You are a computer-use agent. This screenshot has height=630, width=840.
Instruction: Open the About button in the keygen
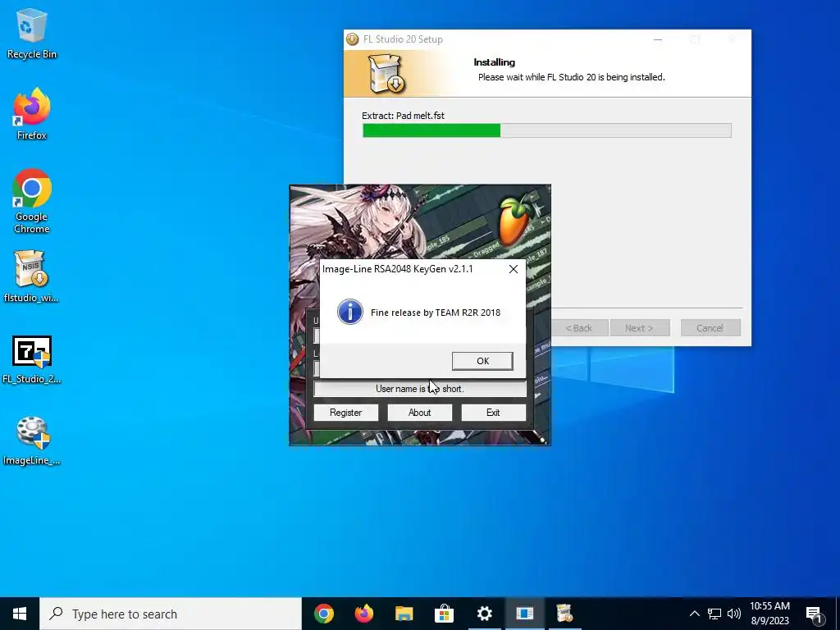tap(419, 413)
